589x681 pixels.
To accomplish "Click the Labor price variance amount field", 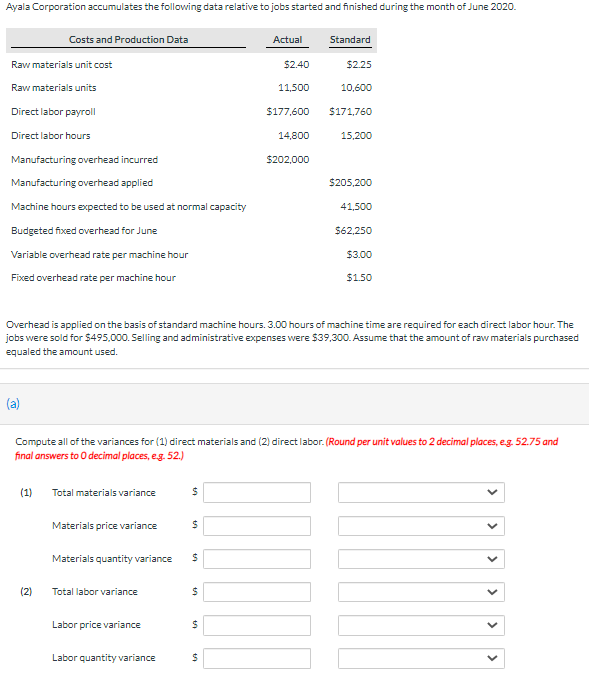I will coord(257,625).
